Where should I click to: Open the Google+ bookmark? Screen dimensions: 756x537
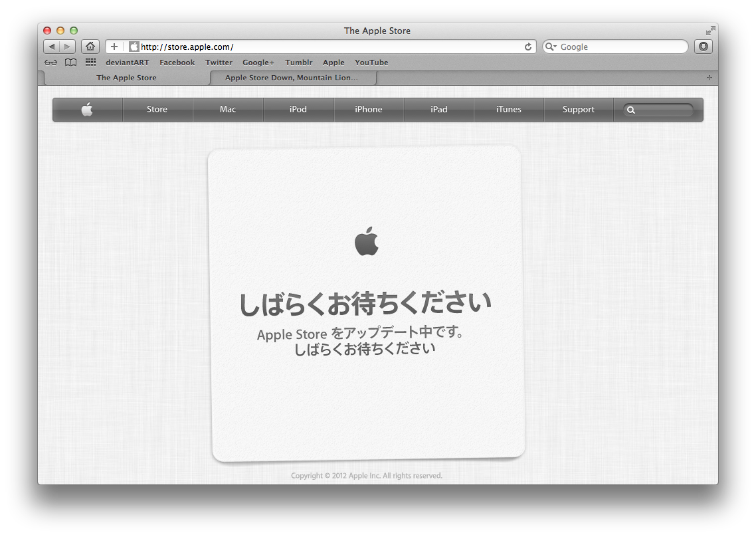(258, 62)
